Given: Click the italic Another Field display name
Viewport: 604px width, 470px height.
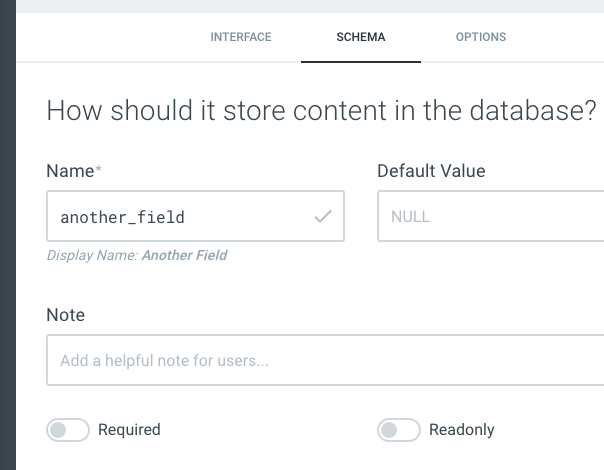Looking at the screenshot, I should [x=184, y=255].
